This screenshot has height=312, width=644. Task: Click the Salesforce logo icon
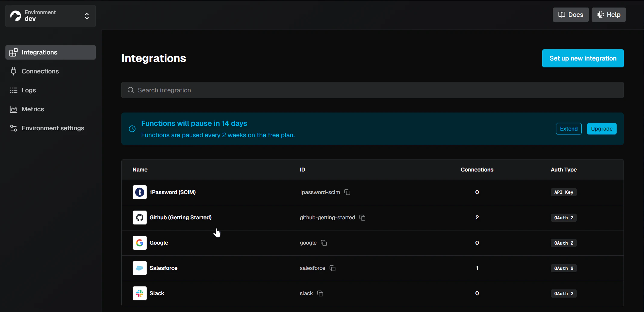click(140, 268)
